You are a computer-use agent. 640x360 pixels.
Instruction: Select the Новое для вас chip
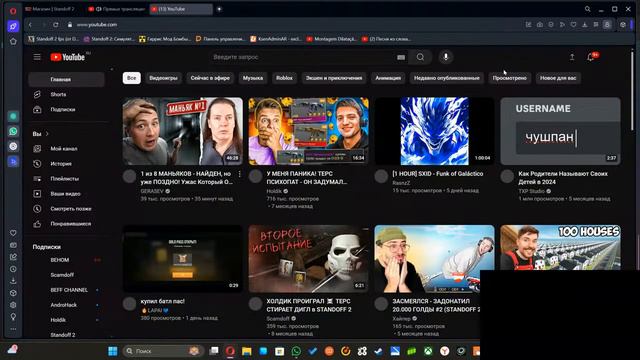[x=558, y=78]
